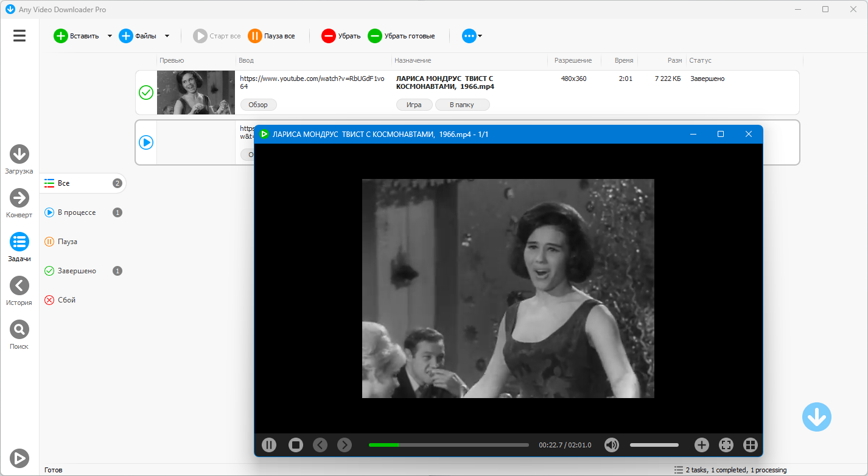The height and width of the screenshot is (476, 868).
Task: Enter fullscreen mode in the player
Action: pyautogui.click(x=726, y=445)
